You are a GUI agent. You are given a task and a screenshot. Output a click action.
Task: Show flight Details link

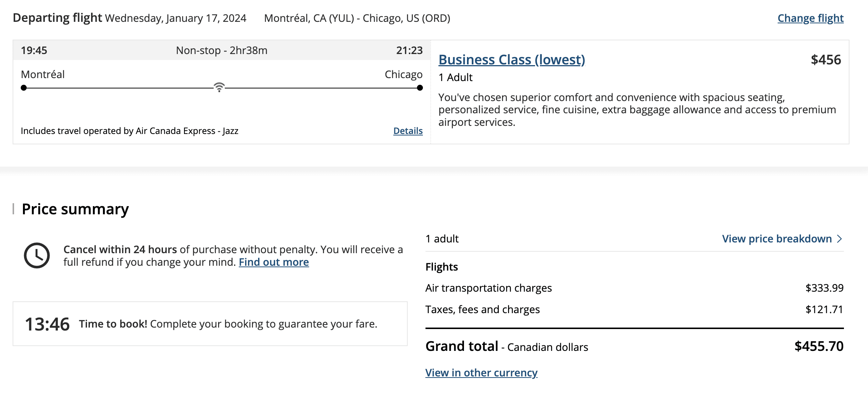click(408, 131)
